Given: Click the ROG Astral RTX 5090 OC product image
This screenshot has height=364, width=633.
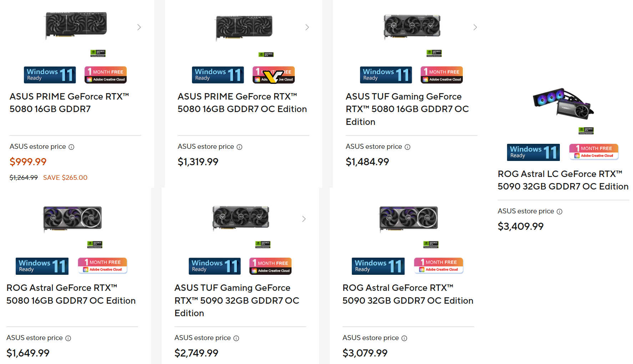Looking at the screenshot, I should (409, 218).
